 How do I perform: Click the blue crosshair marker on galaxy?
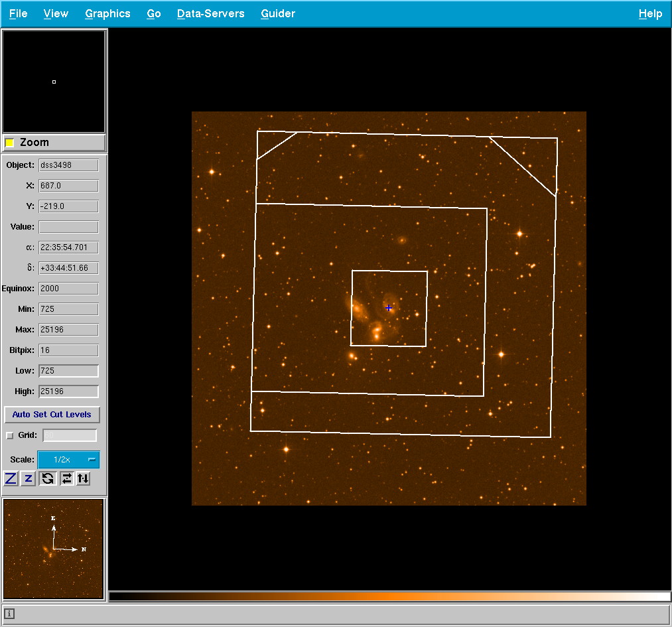pyautogui.click(x=389, y=308)
